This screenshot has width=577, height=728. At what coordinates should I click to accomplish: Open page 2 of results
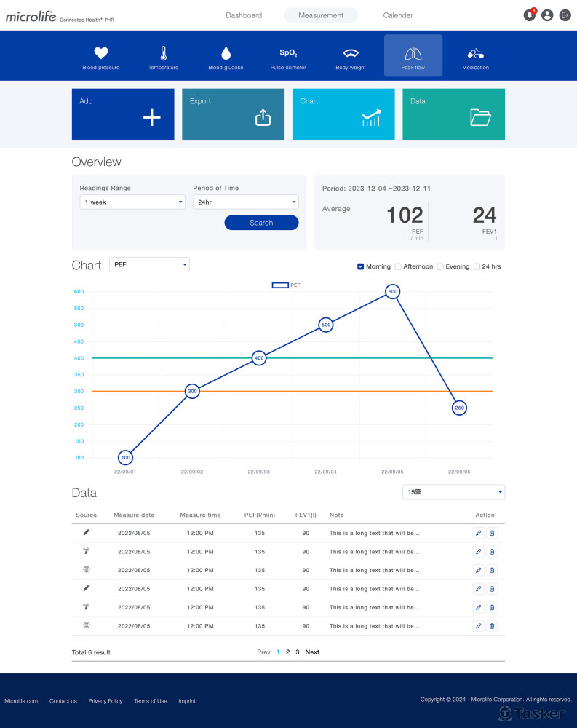(x=288, y=652)
